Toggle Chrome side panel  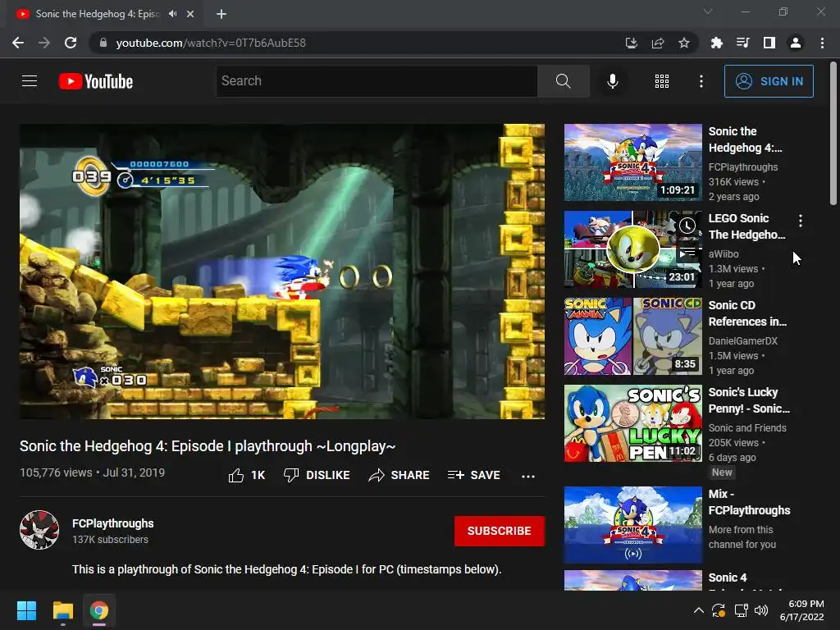pos(769,43)
